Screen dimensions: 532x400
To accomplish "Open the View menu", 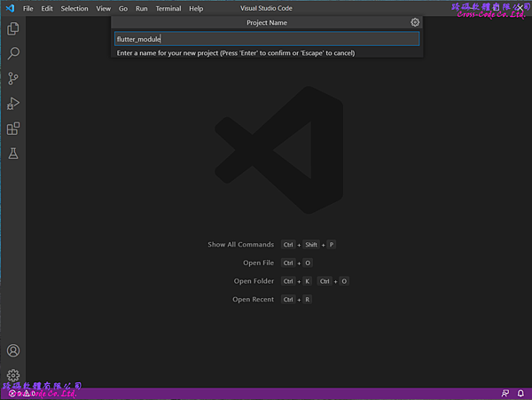I will pos(104,8).
